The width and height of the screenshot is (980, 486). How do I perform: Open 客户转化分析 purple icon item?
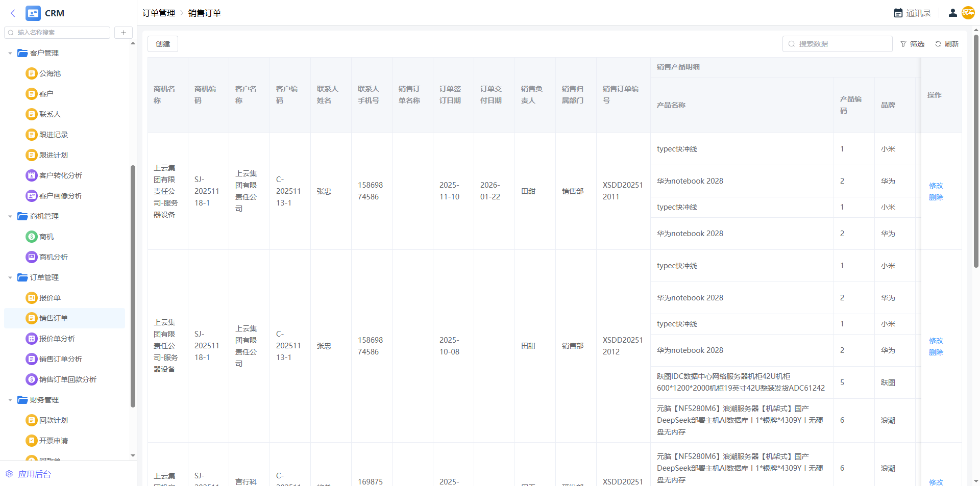click(31, 175)
